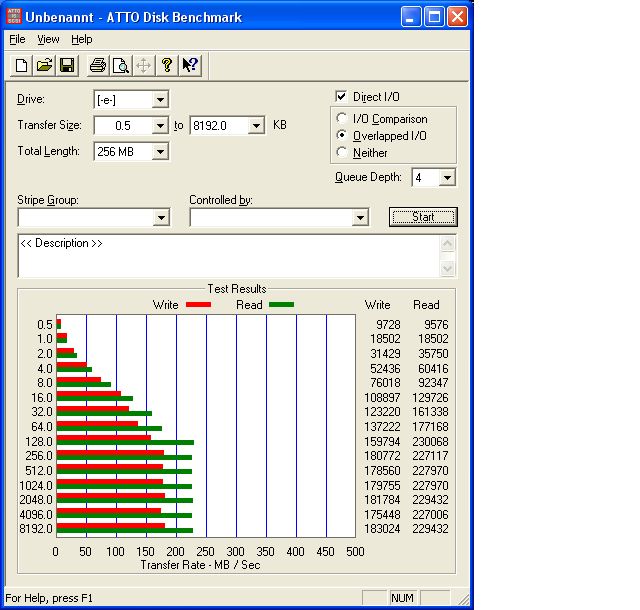Click the read value 230068
This screenshot has width=640, height=610.
pos(430,441)
